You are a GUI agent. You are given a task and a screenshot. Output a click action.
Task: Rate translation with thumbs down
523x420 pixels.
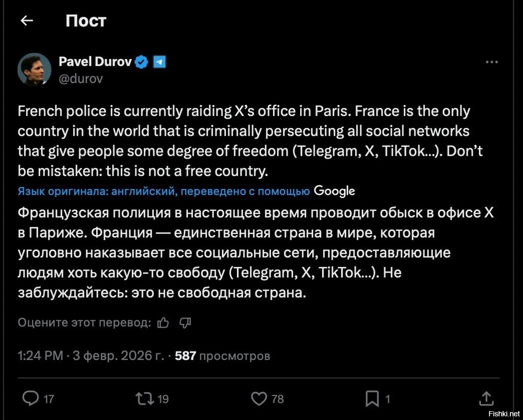185,322
